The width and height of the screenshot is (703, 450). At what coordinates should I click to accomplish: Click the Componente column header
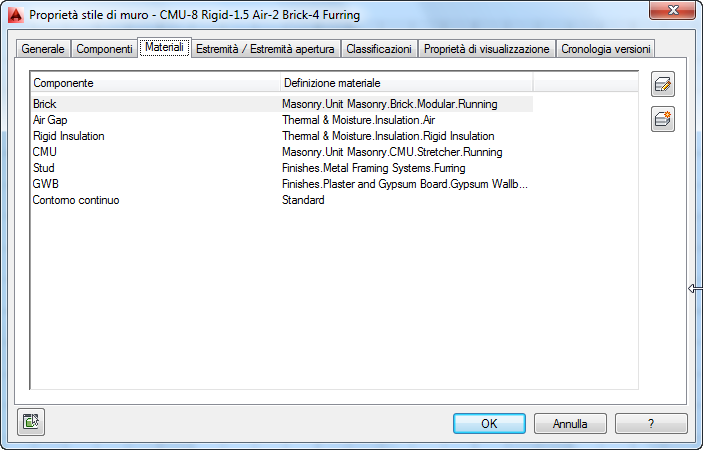pos(155,82)
